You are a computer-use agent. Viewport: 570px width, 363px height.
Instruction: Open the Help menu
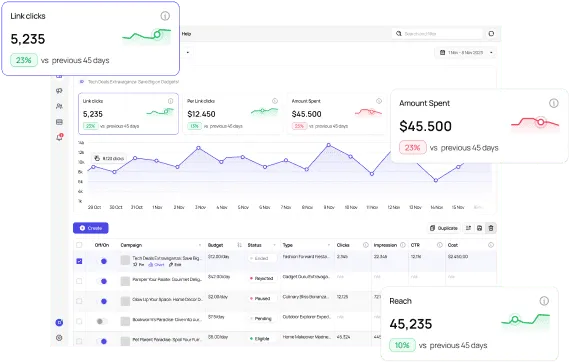click(186, 34)
